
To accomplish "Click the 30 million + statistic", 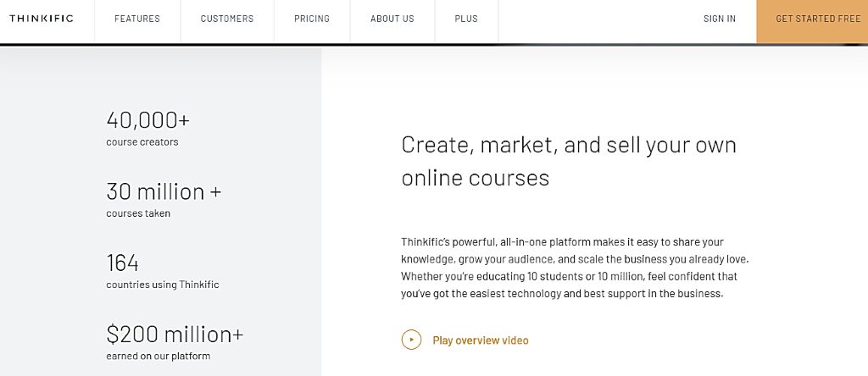I will click(x=164, y=191).
